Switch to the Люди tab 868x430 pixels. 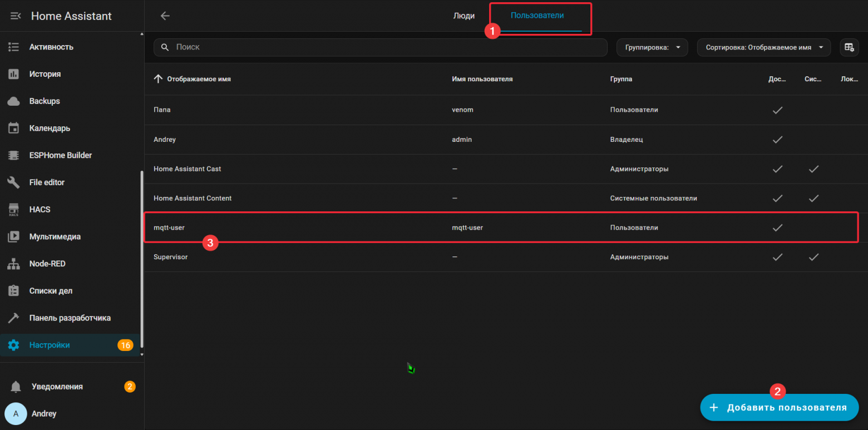tap(464, 16)
